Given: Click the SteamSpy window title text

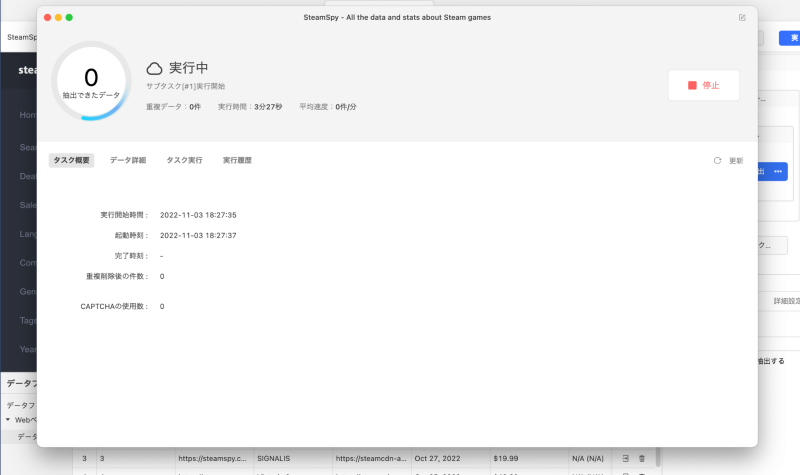Looking at the screenshot, I should click(x=397, y=17).
